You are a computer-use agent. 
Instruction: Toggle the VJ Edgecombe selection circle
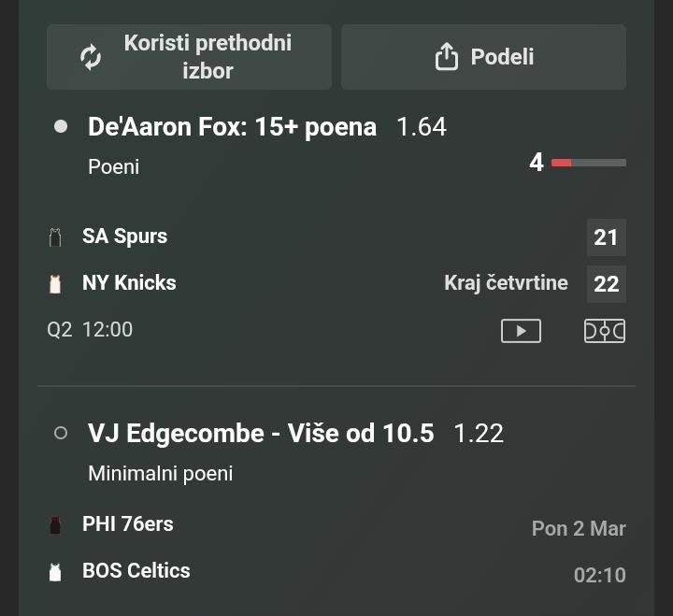(x=61, y=433)
